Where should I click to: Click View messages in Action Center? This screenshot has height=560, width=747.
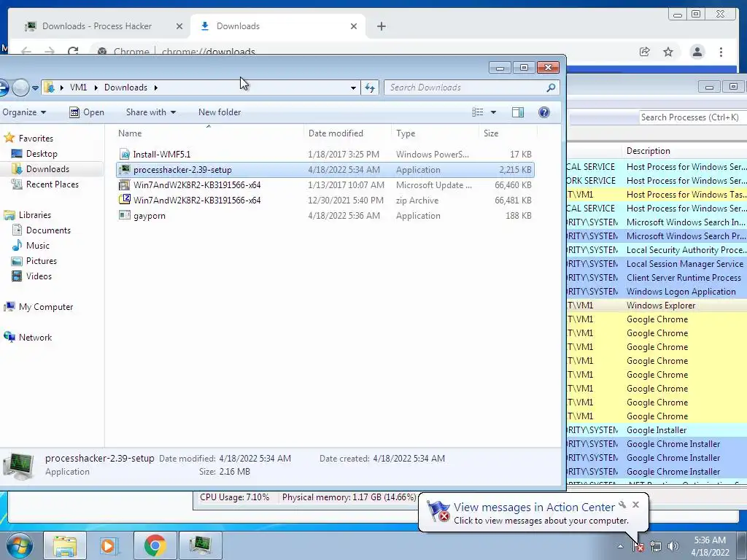534,507
